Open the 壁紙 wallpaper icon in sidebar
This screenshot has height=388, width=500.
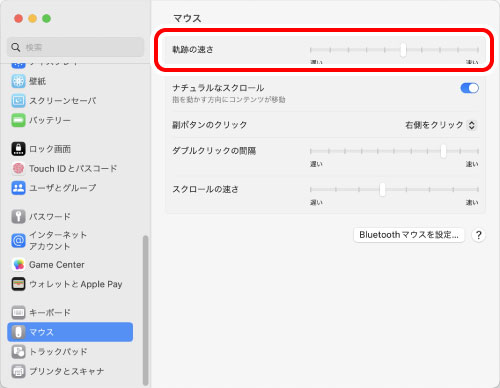click(x=18, y=81)
